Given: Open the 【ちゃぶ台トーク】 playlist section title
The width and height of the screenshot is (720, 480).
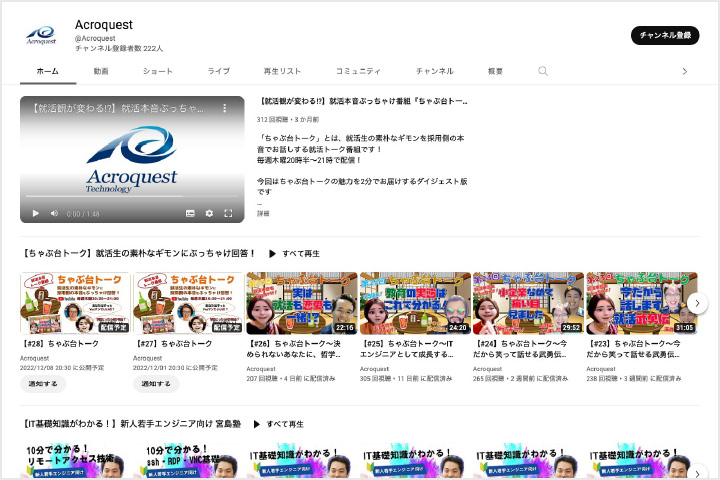Looking at the screenshot, I should (139, 254).
